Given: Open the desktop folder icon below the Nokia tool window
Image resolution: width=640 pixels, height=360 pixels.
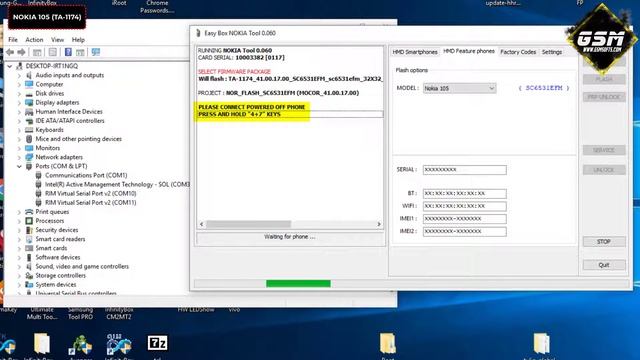Looking at the screenshot, I should [387, 343].
